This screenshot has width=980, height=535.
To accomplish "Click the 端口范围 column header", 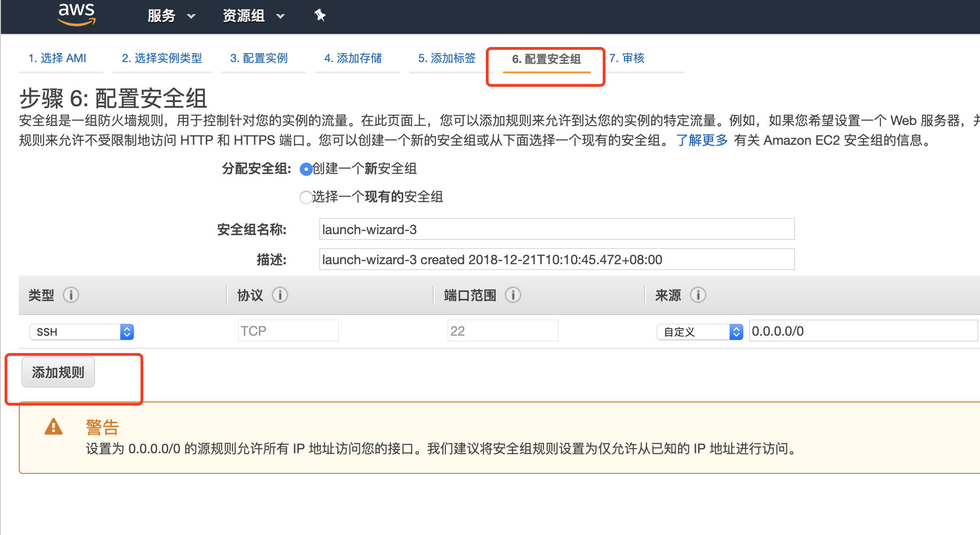I will [470, 295].
